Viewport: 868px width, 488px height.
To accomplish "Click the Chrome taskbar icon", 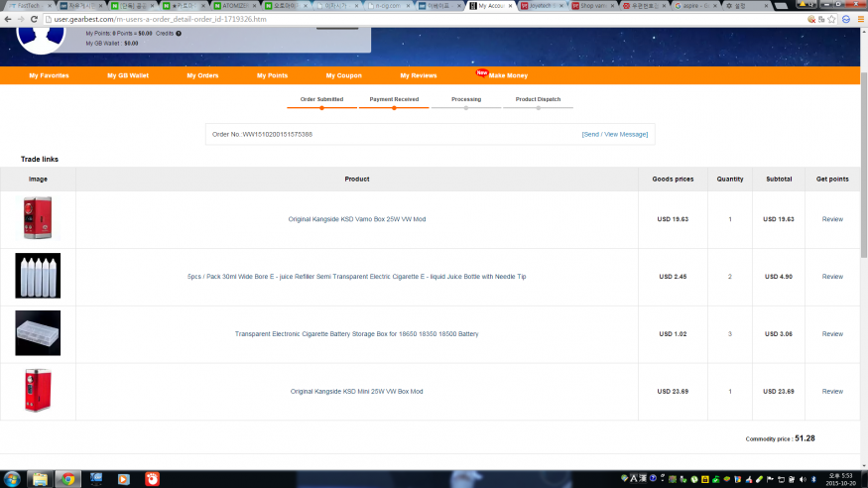I will coord(68,479).
